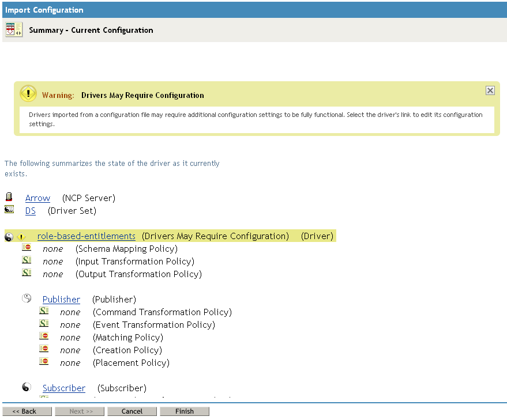Open the Subscriber link
This screenshot has width=507, height=420.
point(64,388)
